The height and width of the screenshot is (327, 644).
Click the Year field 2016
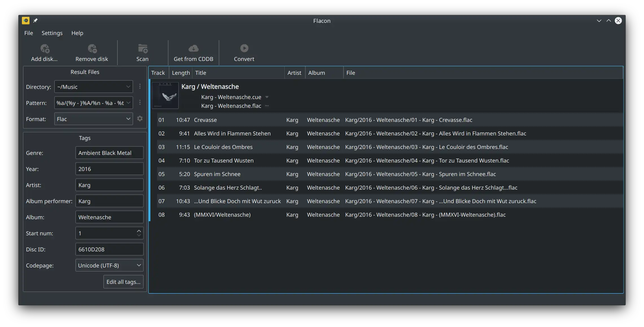(109, 169)
